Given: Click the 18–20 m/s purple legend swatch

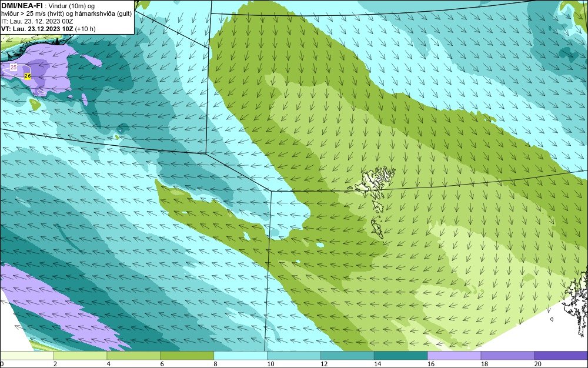Looking at the screenshot, I should (508, 355).
